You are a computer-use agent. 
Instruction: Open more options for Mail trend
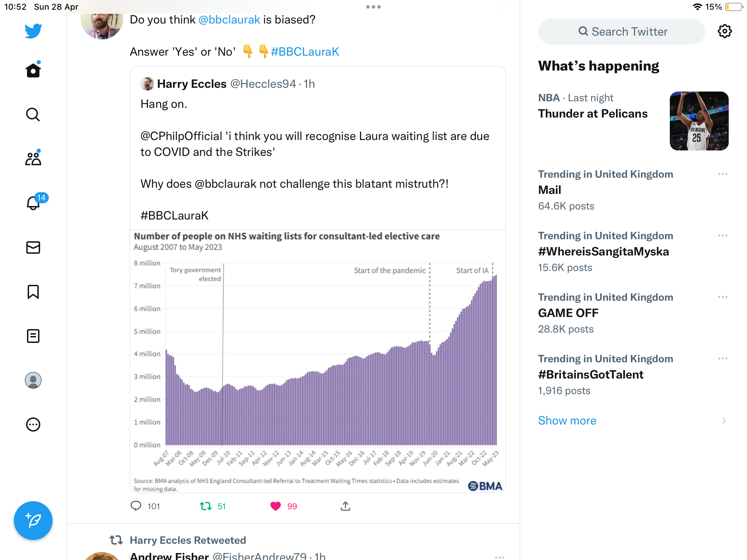click(x=722, y=174)
